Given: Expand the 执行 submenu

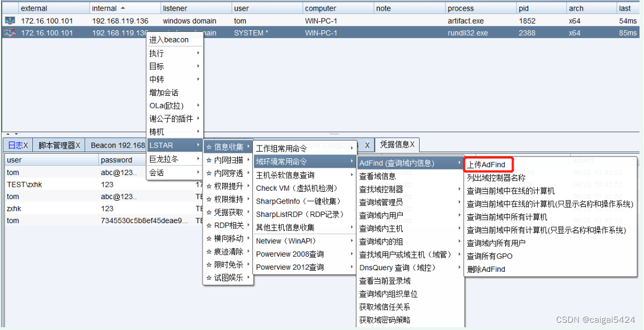Looking at the screenshot, I should (175, 53).
